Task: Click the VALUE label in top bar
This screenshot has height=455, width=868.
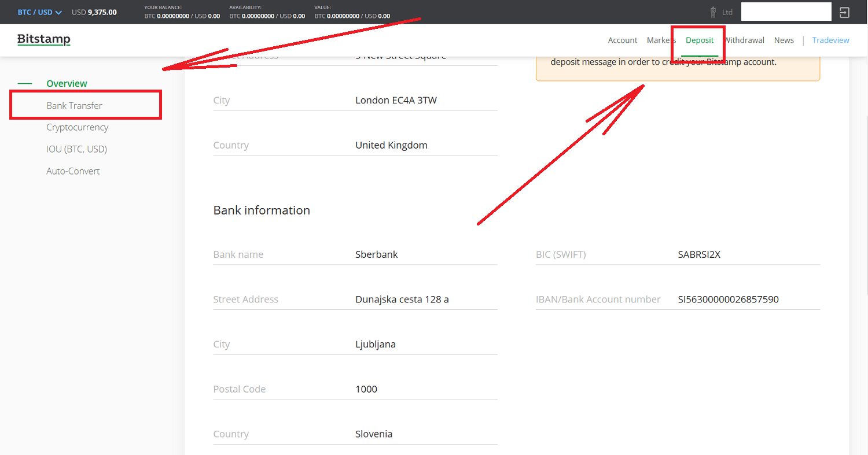Action: tap(322, 7)
